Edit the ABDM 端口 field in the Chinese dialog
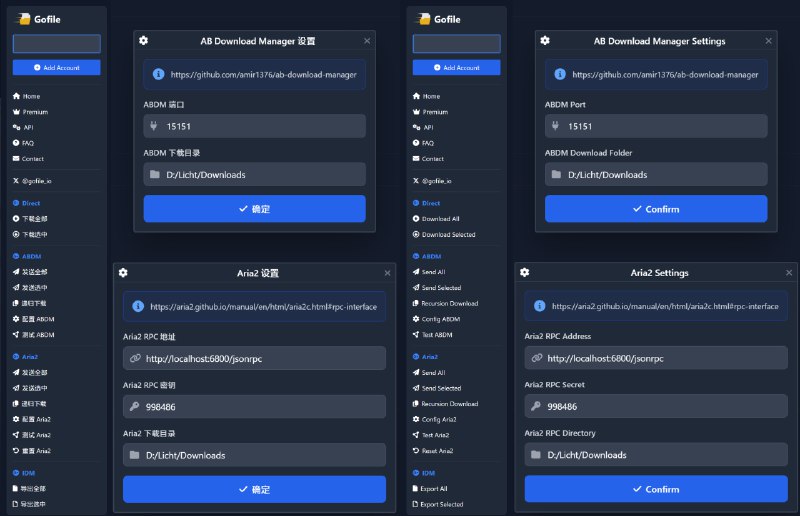800x516 pixels. [255, 126]
